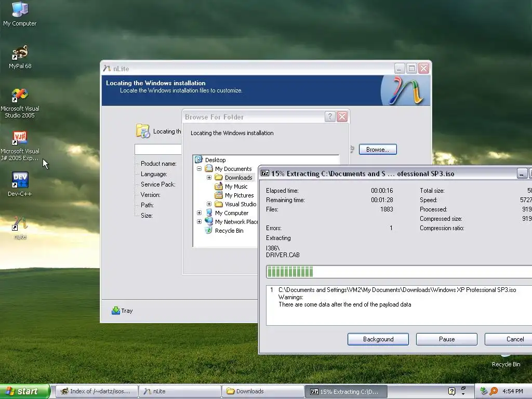This screenshot has width=532, height=399.
Task: Click the nLite path input field
Action: pos(158,149)
